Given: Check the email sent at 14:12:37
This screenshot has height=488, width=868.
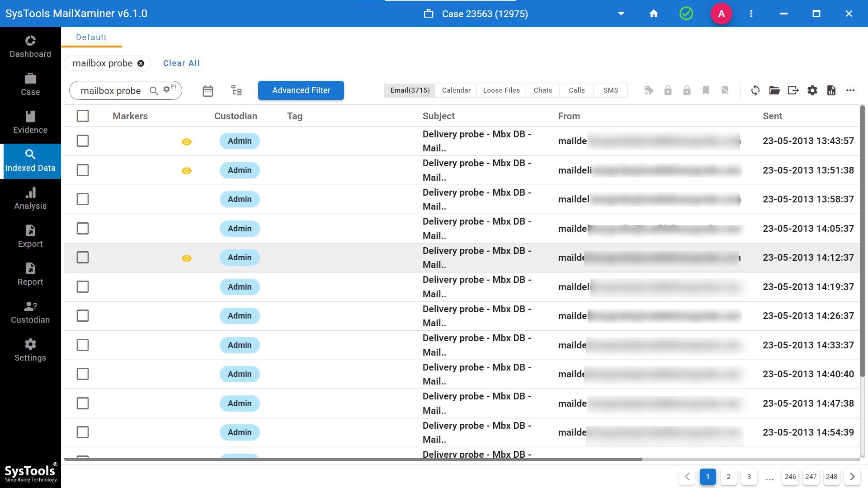Looking at the screenshot, I should tap(83, 258).
